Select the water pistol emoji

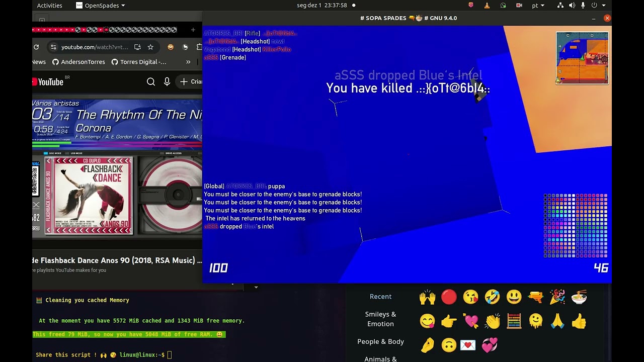tap(535, 297)
